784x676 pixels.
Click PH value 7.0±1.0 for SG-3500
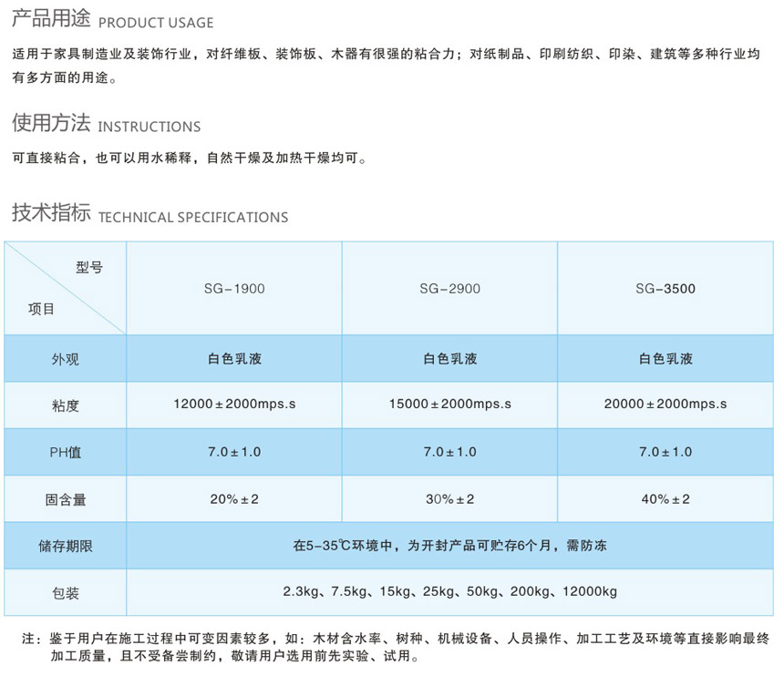click(x=665, y=452)
